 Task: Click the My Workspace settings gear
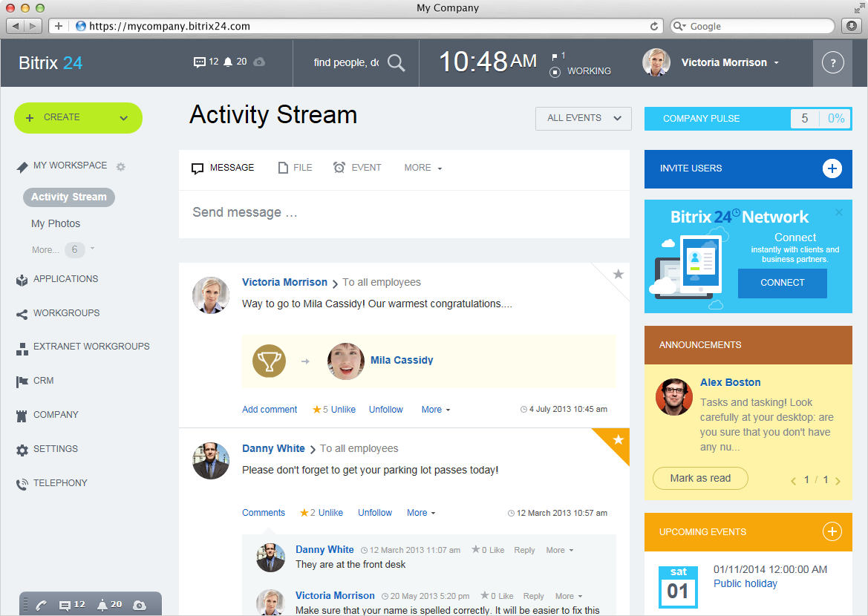coord(121,166)
